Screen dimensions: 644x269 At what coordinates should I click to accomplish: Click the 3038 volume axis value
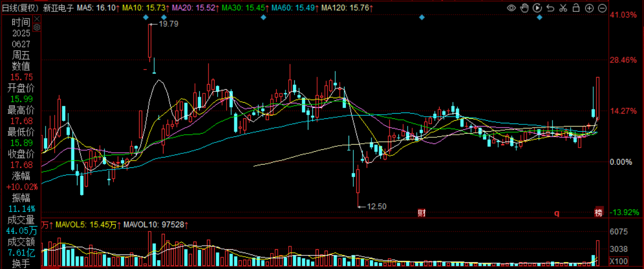[x=619, y=249]
